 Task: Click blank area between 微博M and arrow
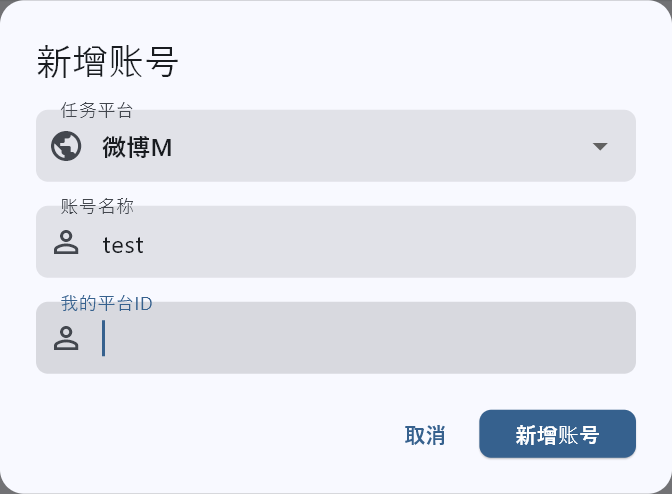pyautogui.click(x=380, y=146)
